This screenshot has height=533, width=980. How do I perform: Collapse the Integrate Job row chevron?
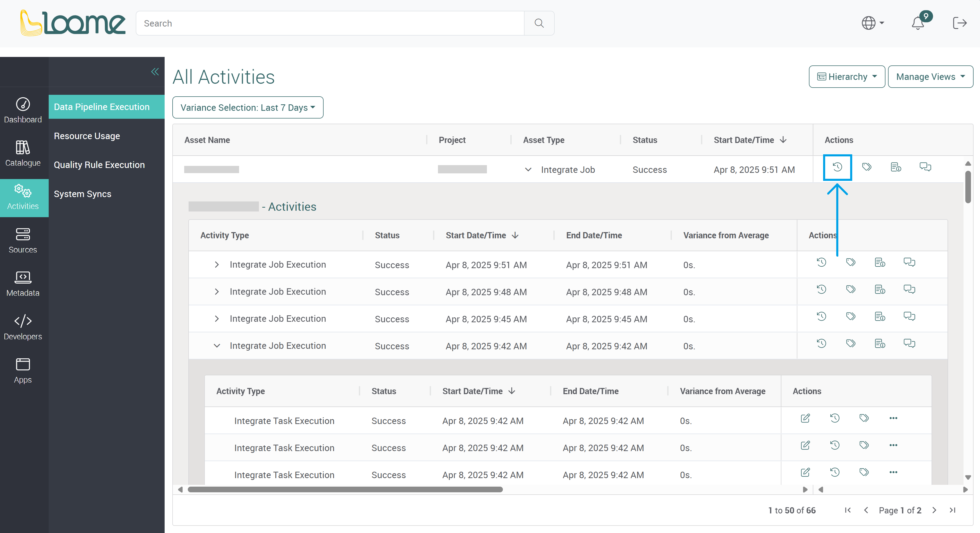(x=528, y=170)
